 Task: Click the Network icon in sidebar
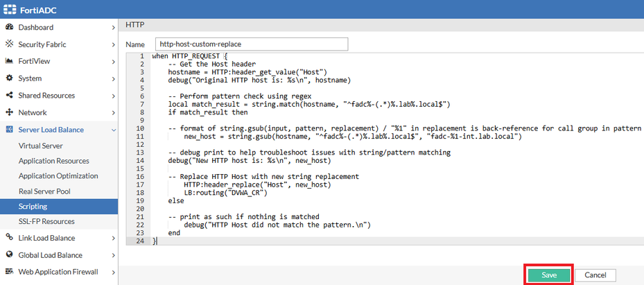[x=10, y=112]
